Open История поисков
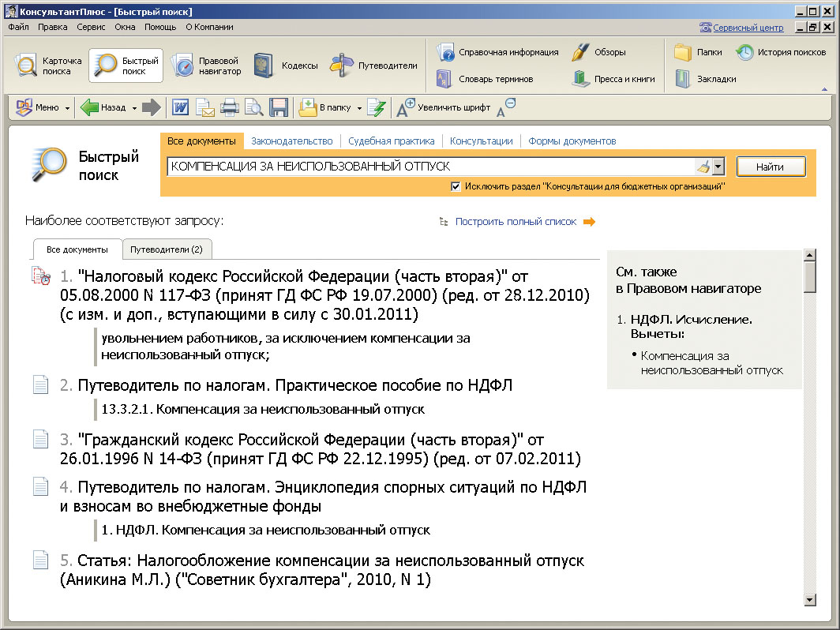The height and width of the screenshot is (630, 840). click(781, 52)
